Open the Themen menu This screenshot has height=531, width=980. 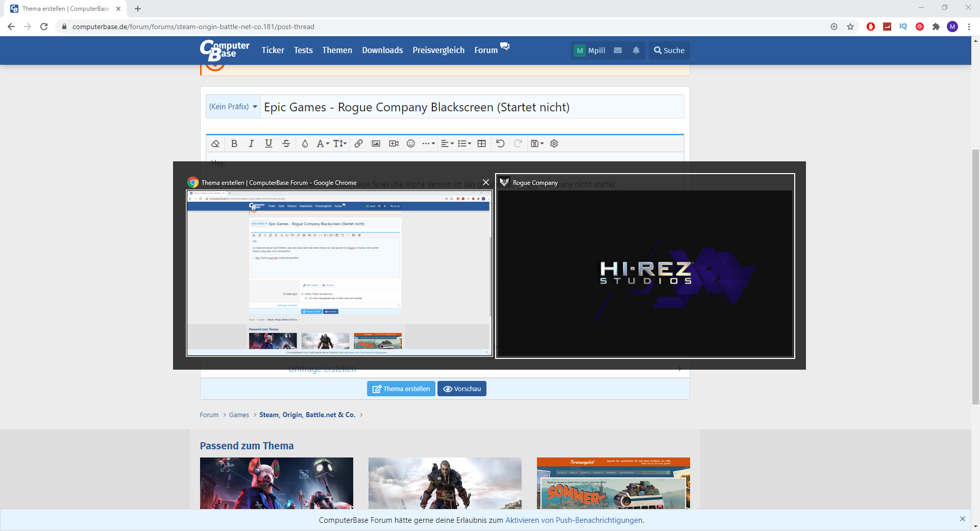[337, 50]
